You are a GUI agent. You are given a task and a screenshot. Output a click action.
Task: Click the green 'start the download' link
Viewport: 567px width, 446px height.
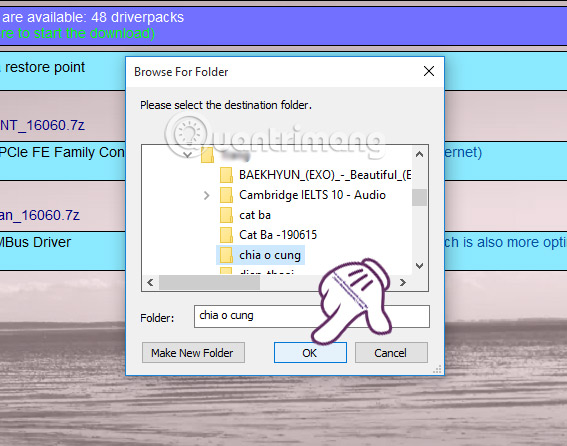77,33
